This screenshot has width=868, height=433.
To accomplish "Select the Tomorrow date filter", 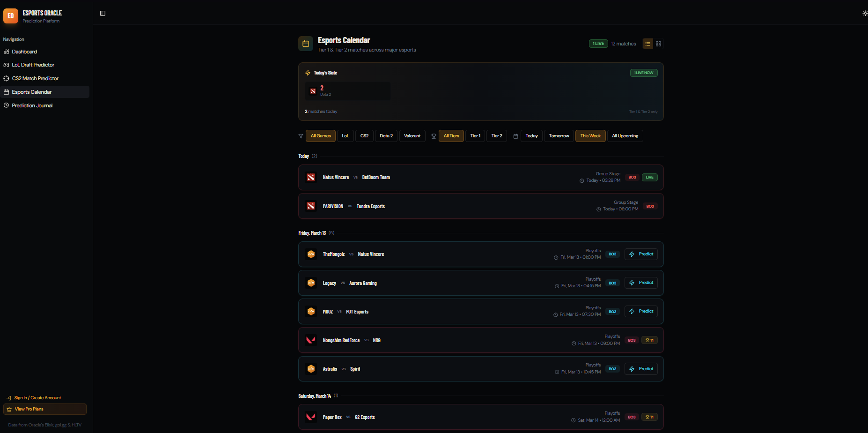I will [559, 136].
